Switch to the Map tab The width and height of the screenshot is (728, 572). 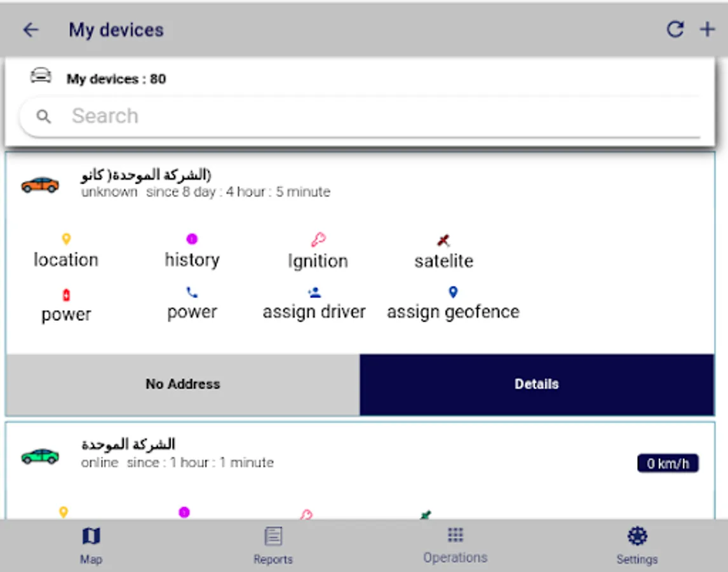click(x=91, y=545)
